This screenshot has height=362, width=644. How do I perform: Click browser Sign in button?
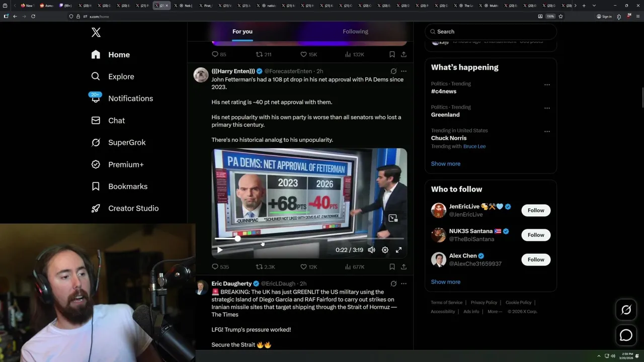(604, 17)
